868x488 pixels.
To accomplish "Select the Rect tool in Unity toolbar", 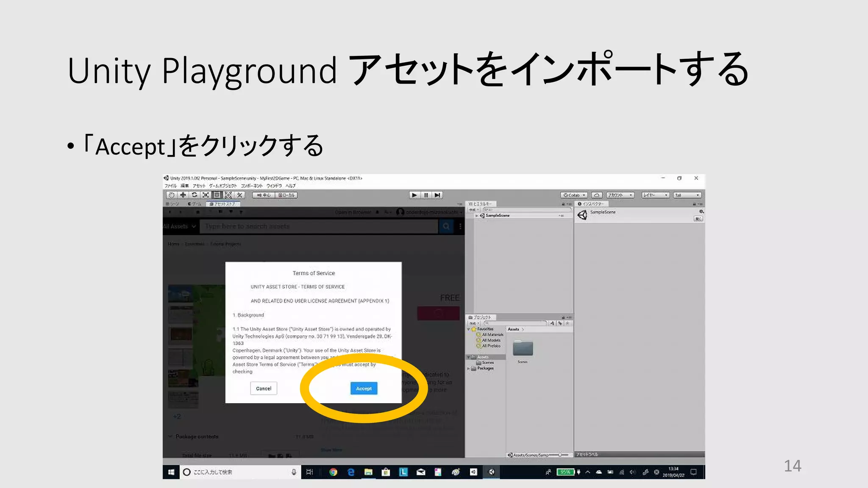I will point(217,195).
